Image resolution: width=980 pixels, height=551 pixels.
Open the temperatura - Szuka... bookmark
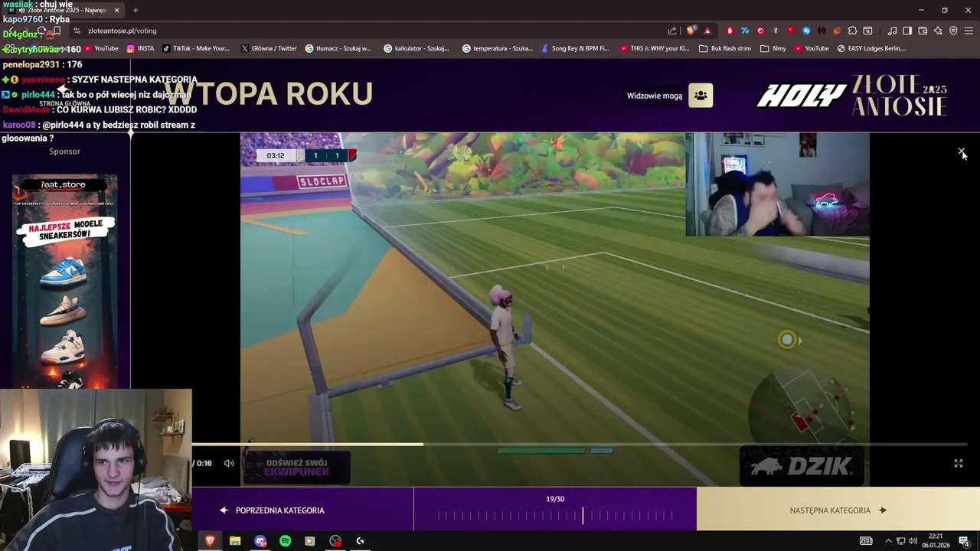(x=498, y=48)
